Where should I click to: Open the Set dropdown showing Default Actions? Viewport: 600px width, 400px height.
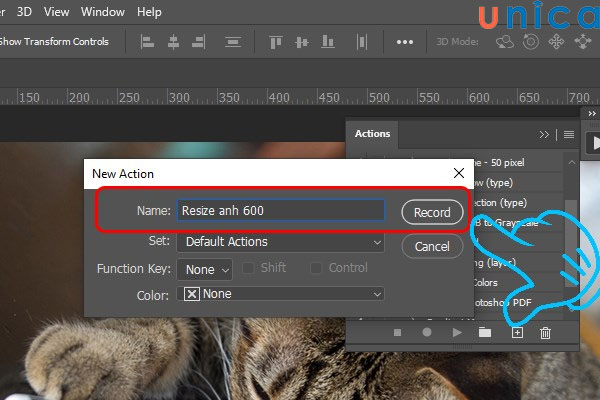[280, 241]
